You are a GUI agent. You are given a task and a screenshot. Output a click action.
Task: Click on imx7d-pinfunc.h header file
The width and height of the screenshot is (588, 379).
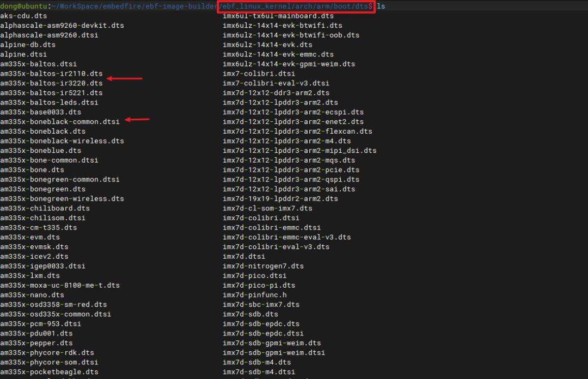click(x=254, y=295)
